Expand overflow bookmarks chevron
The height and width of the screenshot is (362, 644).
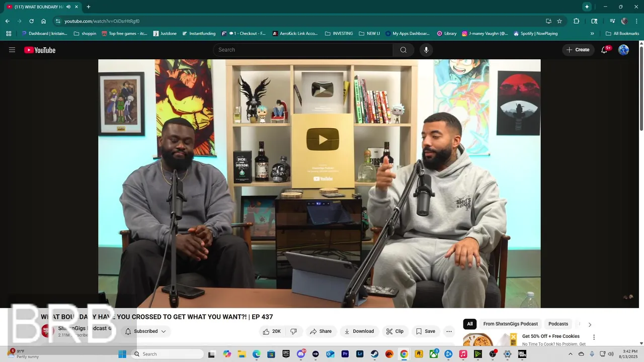tap(592, 34)
